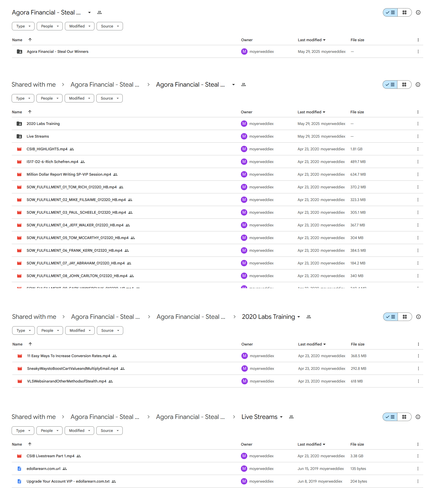
Task: Open more actions for SOW_FULFILLMENT_04_JEFF_WALKER video
Action: click(418, 225)
